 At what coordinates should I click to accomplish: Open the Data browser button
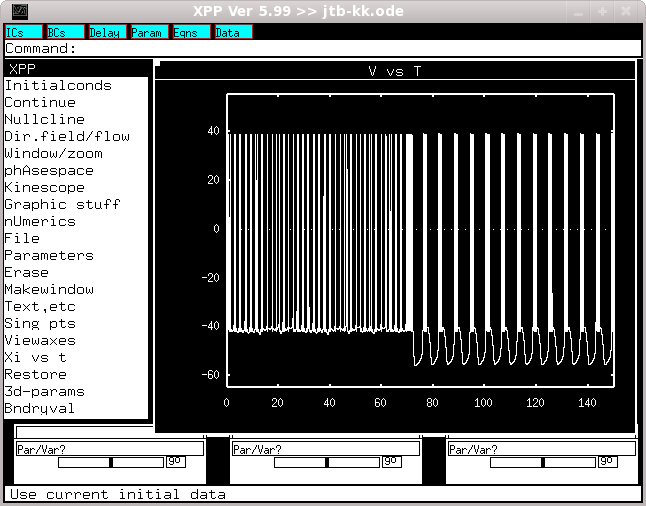[x=234, y=32]
